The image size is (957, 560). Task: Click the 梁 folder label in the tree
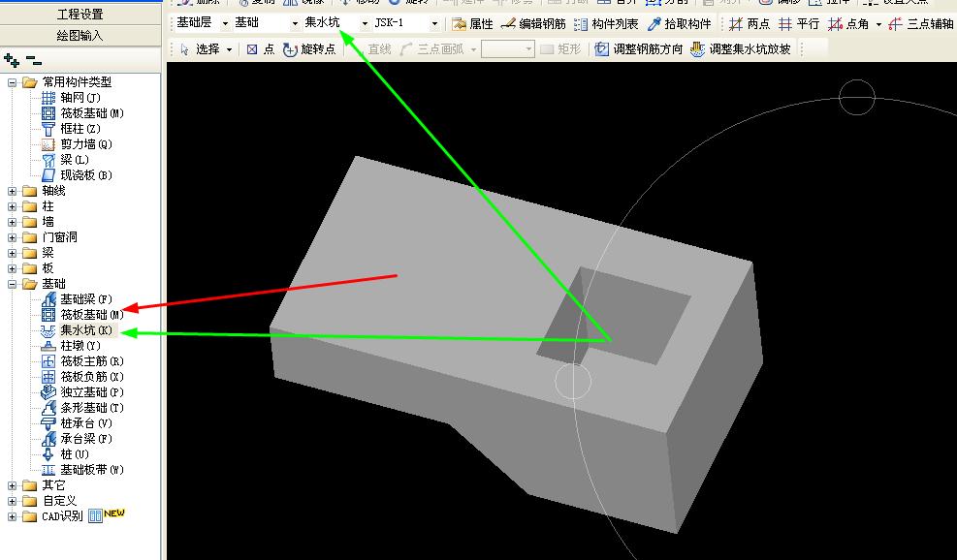[x=48, y=253]
